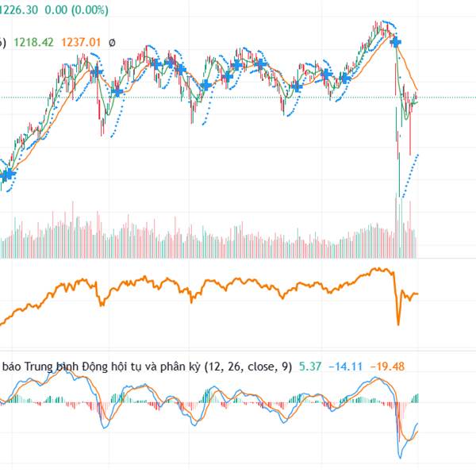Click the deepest dip of the thick orange line
The width and height of the screenshot is (476, 476).
[398, 322]
